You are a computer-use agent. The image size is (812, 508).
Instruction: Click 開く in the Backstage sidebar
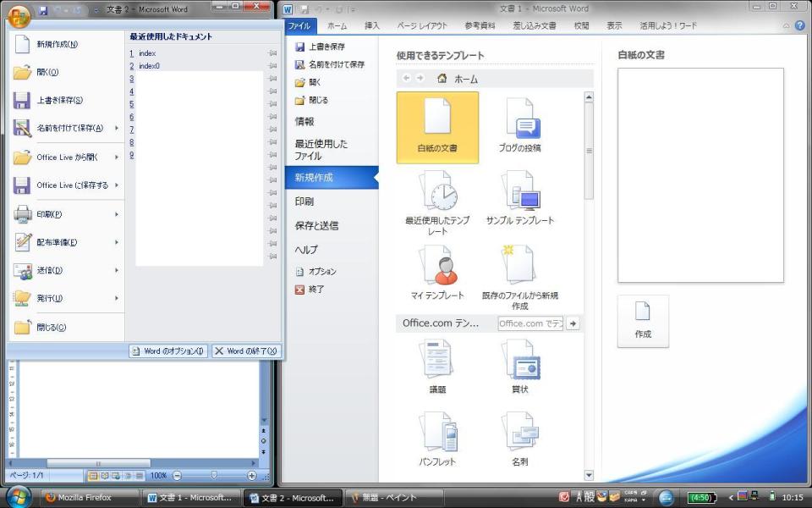point(308,82)
